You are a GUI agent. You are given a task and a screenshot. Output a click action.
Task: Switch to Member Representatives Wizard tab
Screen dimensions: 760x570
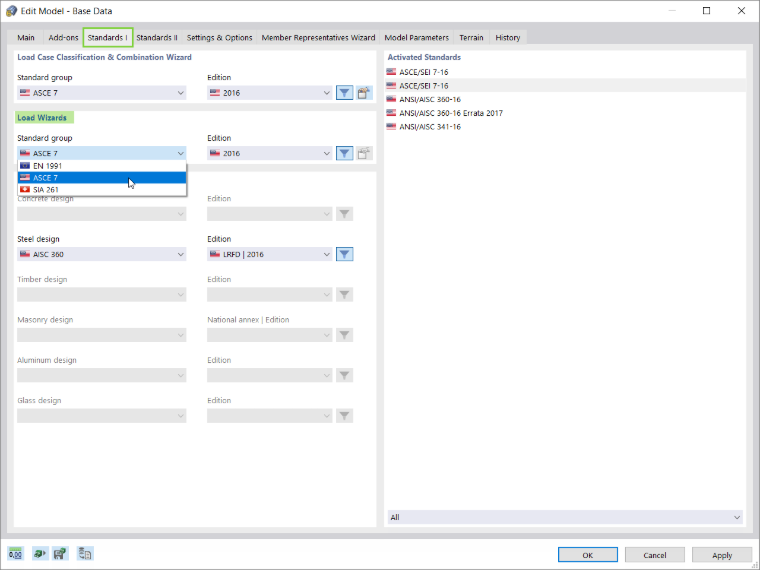coord(318,37)
